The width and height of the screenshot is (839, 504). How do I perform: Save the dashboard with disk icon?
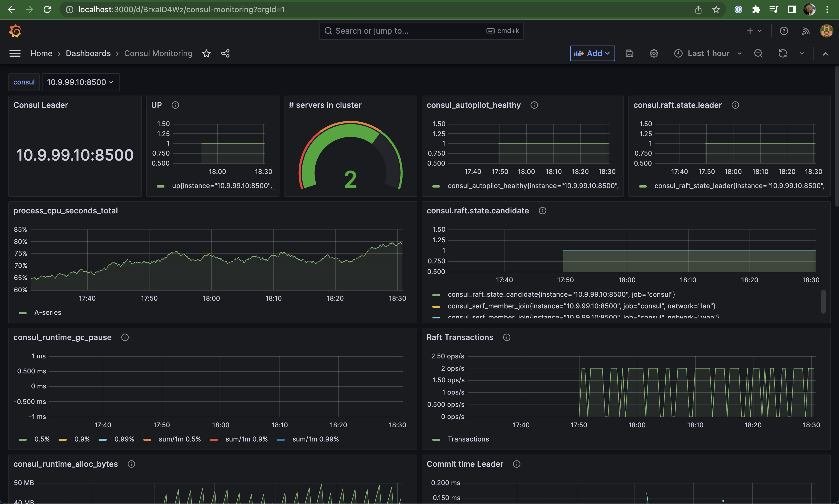[x=630, y=53]
